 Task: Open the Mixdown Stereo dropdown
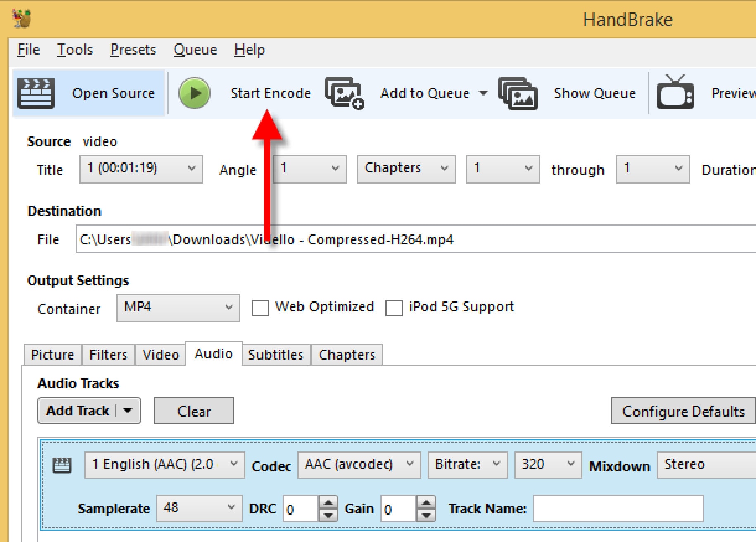pyautogui.click(x=706, y=465)
